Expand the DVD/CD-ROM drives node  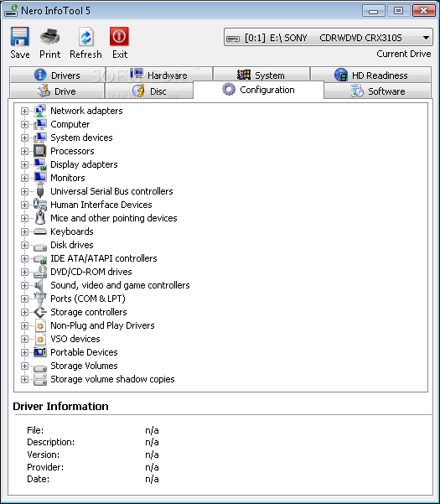coord(24,272)
